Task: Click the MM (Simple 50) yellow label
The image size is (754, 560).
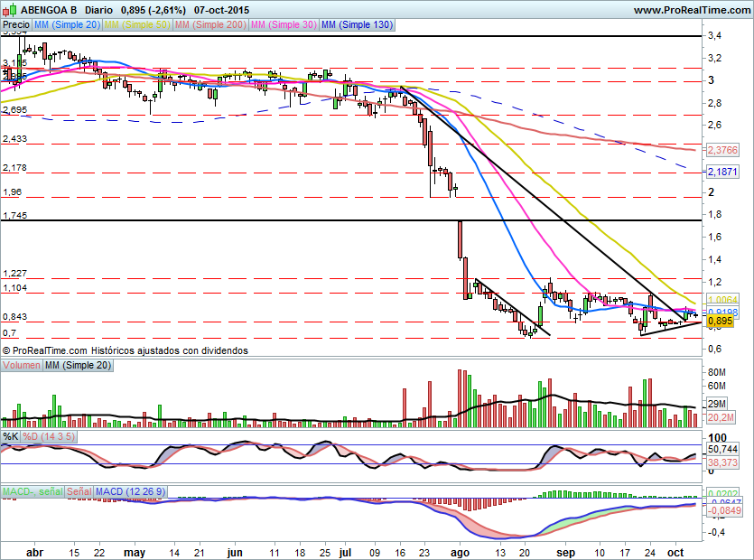Action: (136, 25)
